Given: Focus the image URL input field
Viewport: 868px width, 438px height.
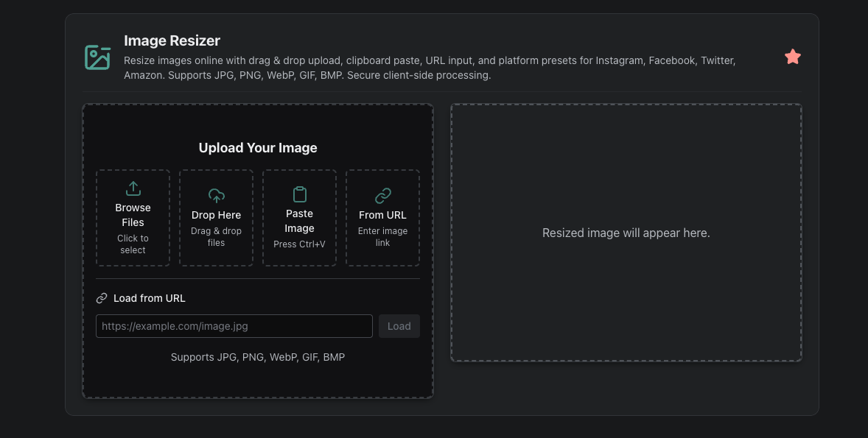Looking at the screenshot, I should 234,326.
